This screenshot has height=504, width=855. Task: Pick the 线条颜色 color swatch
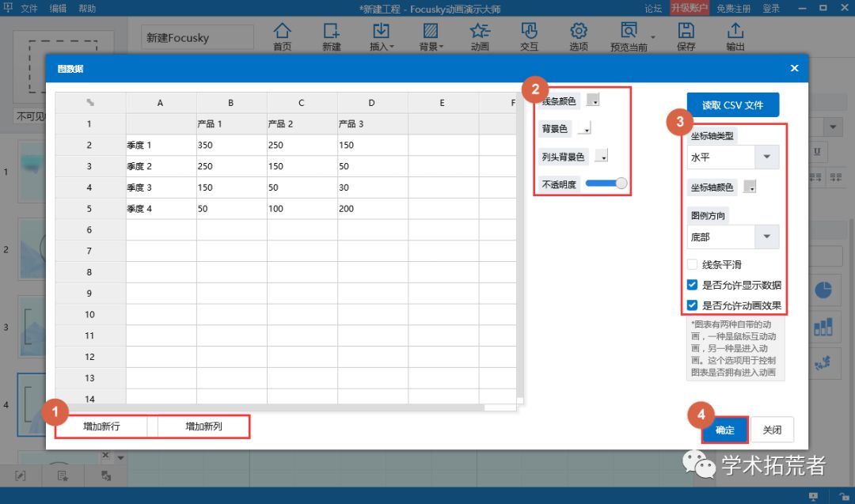pyautogui.click(x=593, y=100)
